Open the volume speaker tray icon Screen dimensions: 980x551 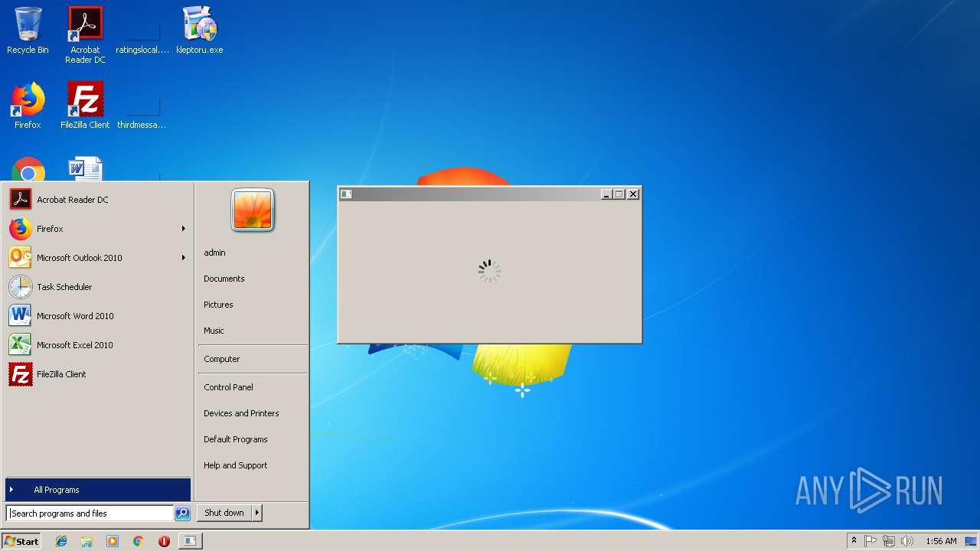click(907, 541)
